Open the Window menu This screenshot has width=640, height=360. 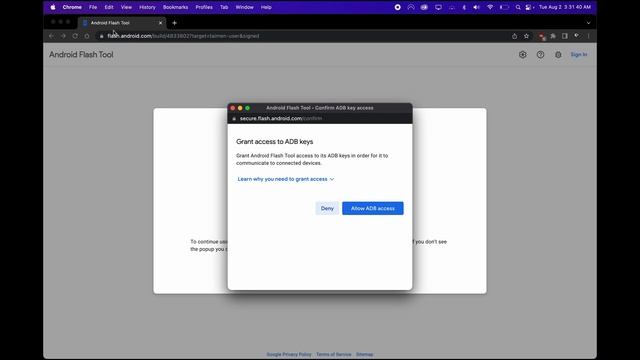(244, 7)
